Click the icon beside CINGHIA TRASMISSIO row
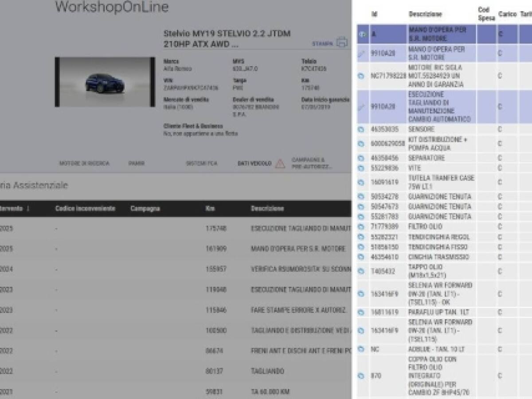The height and width of the screenshot is (399, 532). click(x=361, y=257)
